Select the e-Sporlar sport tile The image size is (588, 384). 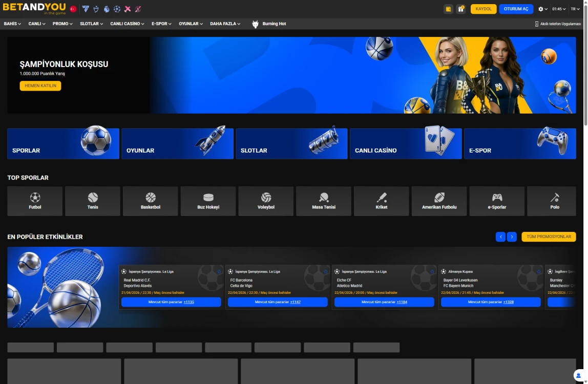coord(497,201)
